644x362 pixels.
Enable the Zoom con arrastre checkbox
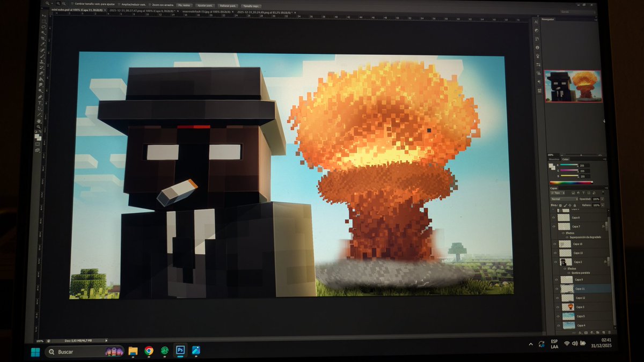[x=151, y=5]
